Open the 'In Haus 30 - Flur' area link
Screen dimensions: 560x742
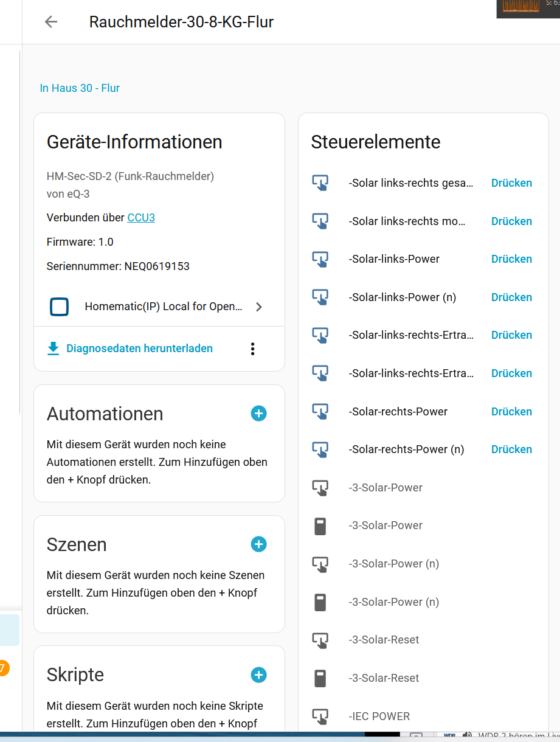coord(80,88)
